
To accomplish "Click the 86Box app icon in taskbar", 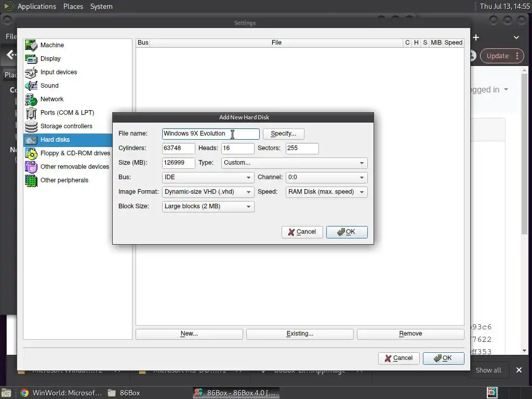I will (198, 393).
